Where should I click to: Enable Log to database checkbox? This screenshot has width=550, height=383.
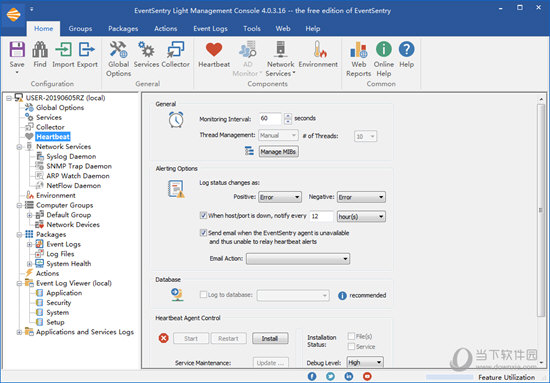point(203,295)
